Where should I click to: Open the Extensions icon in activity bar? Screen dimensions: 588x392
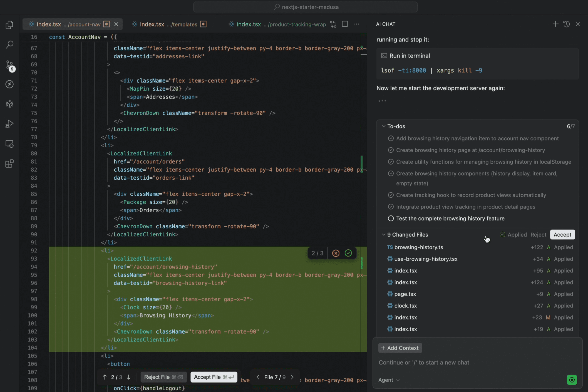9,163
